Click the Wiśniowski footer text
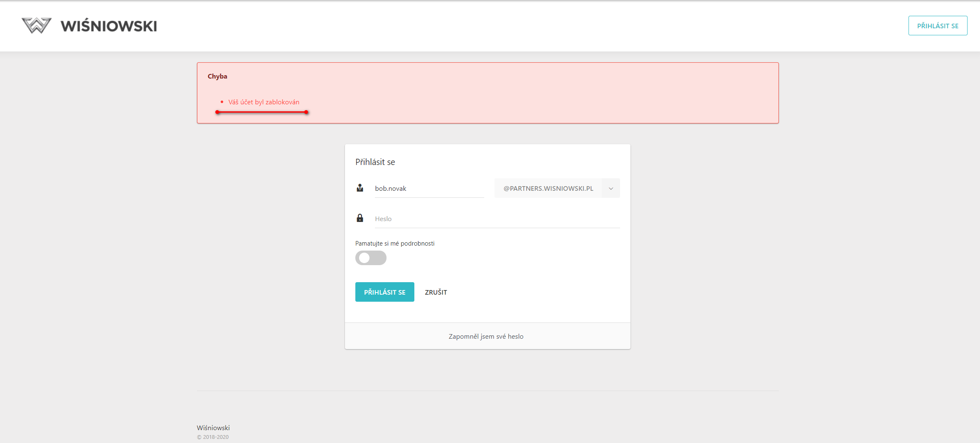 click(x=213, y=428)
